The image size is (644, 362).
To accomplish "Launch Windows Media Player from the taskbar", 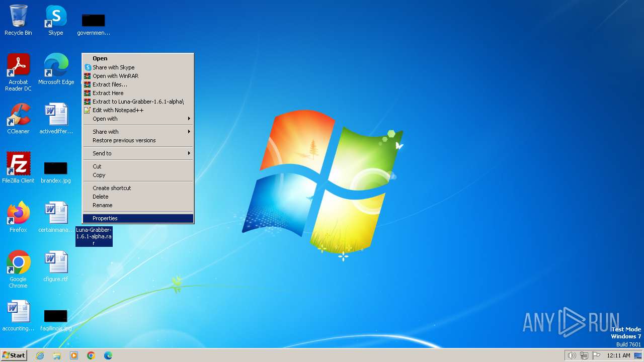I will 74,355.
